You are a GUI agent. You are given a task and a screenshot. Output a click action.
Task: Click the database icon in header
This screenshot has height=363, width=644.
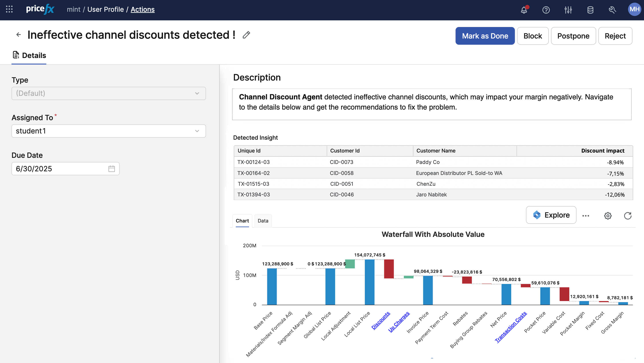[x=590, y=10]
